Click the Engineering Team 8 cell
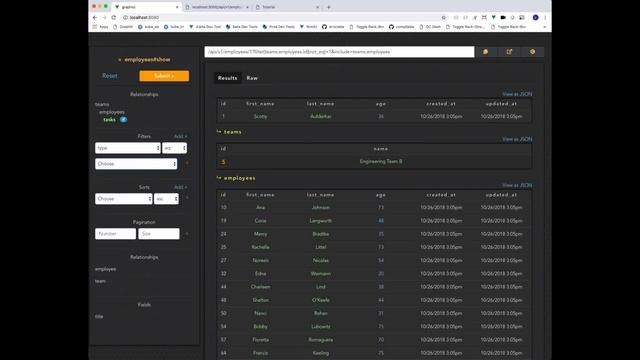 click(381, 161)
